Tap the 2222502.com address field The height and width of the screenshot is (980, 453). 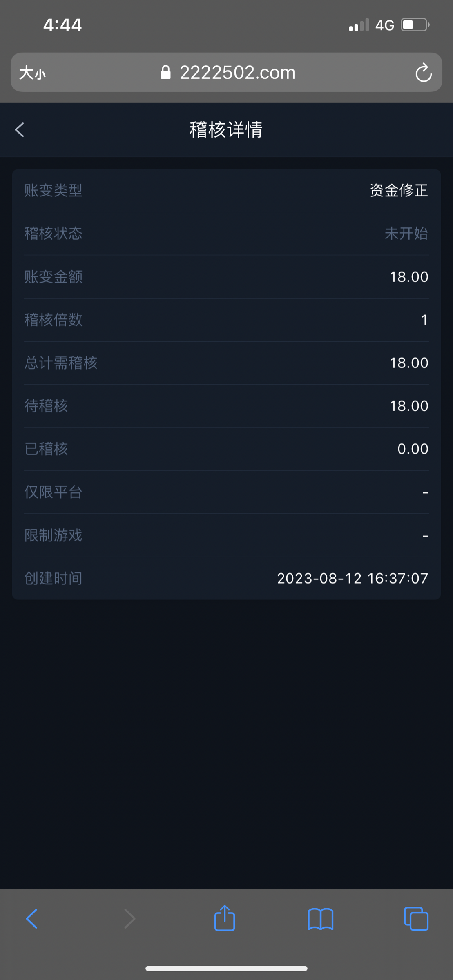tap(237, 73)
